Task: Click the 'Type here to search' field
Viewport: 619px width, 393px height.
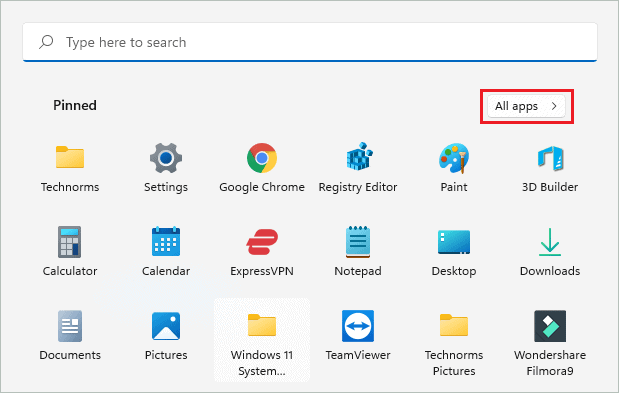Action: (x=310, y=42)
